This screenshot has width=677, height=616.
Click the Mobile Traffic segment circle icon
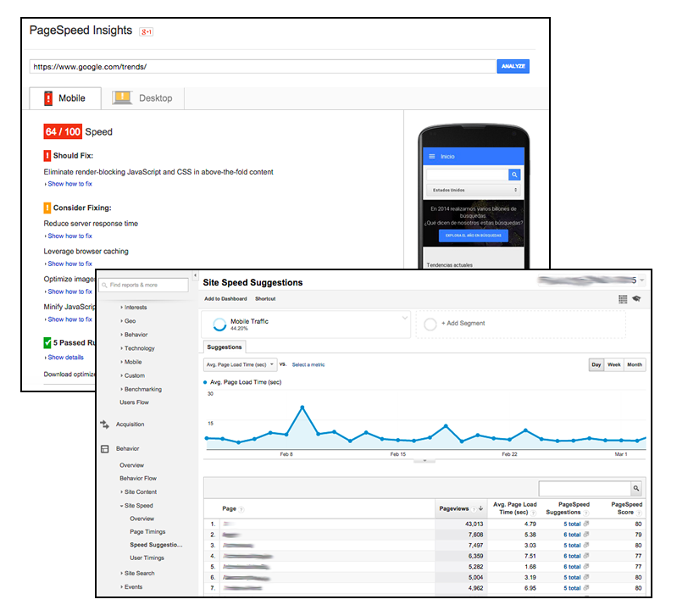219,325
